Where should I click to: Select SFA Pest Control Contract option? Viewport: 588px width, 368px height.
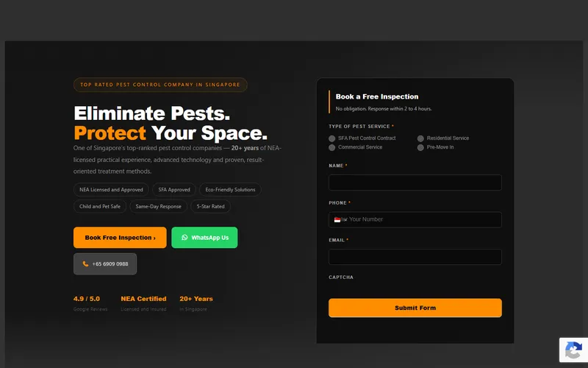coord(332,138)
